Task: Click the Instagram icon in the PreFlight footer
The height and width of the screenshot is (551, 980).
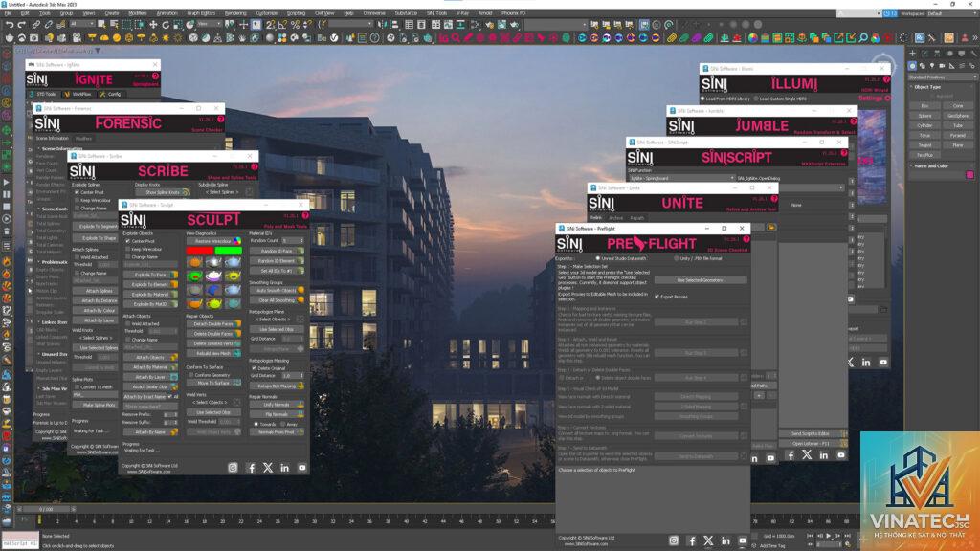Action: click(x=674, y=540)
